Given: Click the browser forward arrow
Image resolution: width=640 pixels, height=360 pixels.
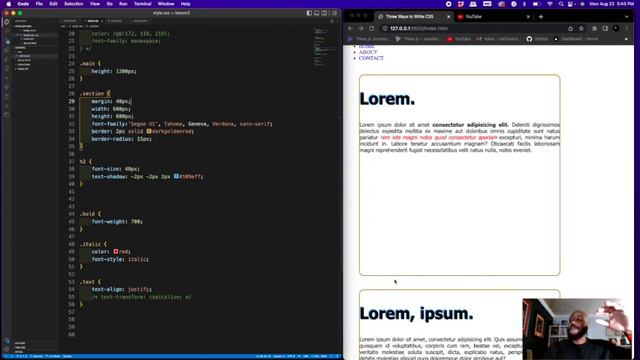Looking at the screenshot, I should [x=361, y=29].
